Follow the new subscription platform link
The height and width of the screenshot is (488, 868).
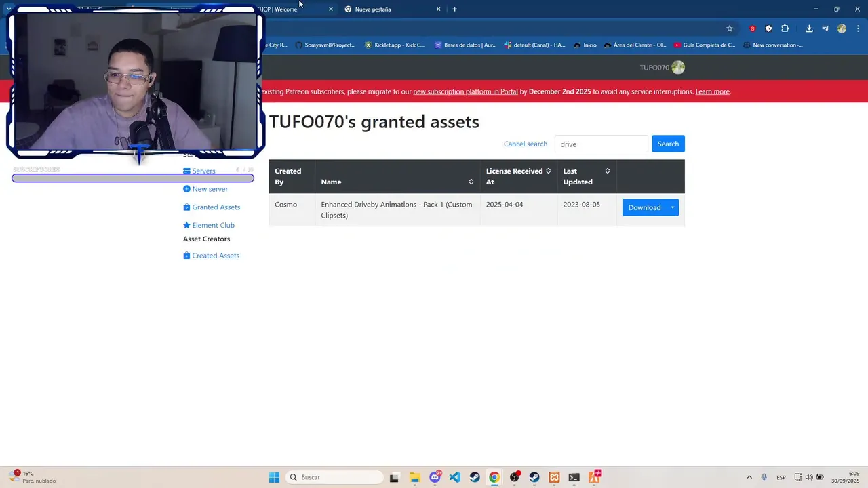coord(465,91)
